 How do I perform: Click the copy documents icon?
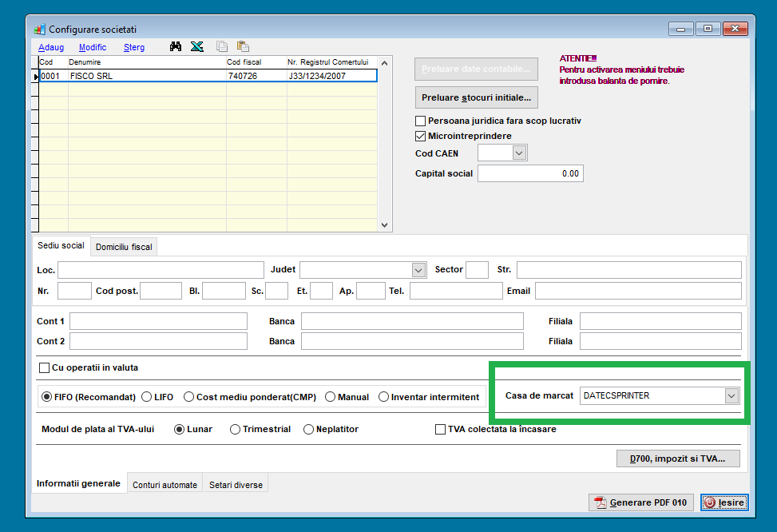point(222,46)
